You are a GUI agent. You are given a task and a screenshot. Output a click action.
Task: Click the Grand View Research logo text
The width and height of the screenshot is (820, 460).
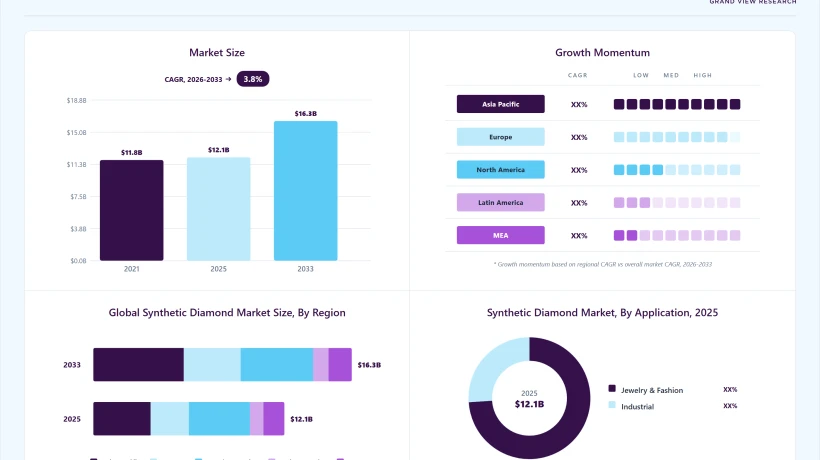[x=753, y=2]
